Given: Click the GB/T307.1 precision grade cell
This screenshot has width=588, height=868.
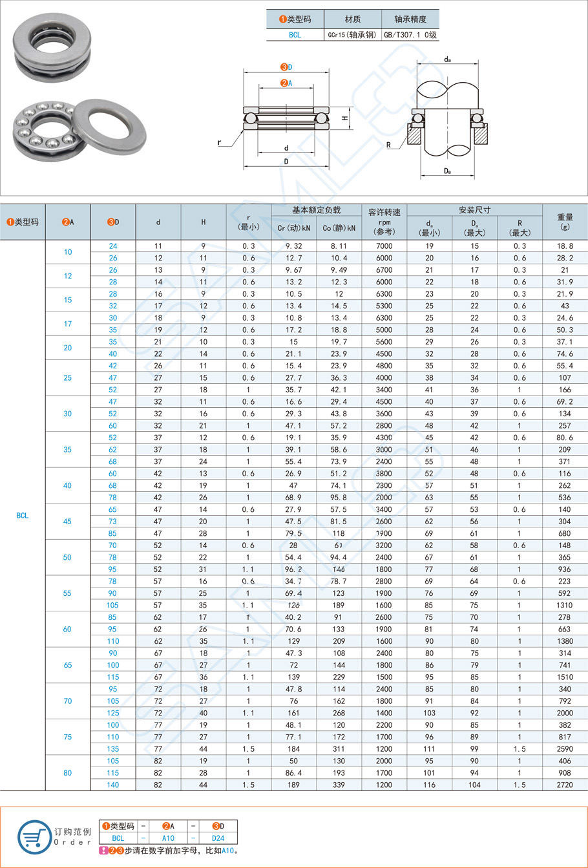Looking at the screenshot, I should pos(410,35).
